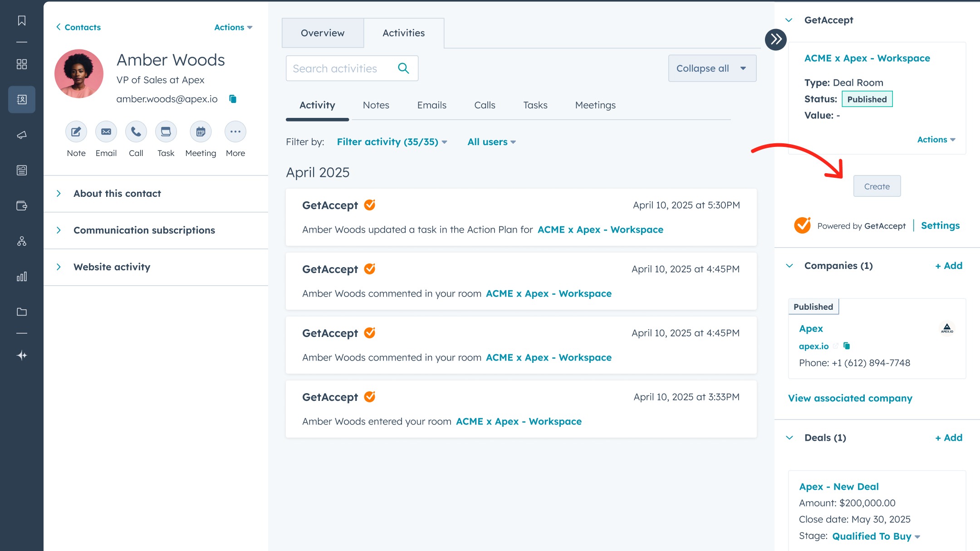This screenshot has height=551, width=980.
Task: Create a Note using the Note icon
Action: click(75, 132)
